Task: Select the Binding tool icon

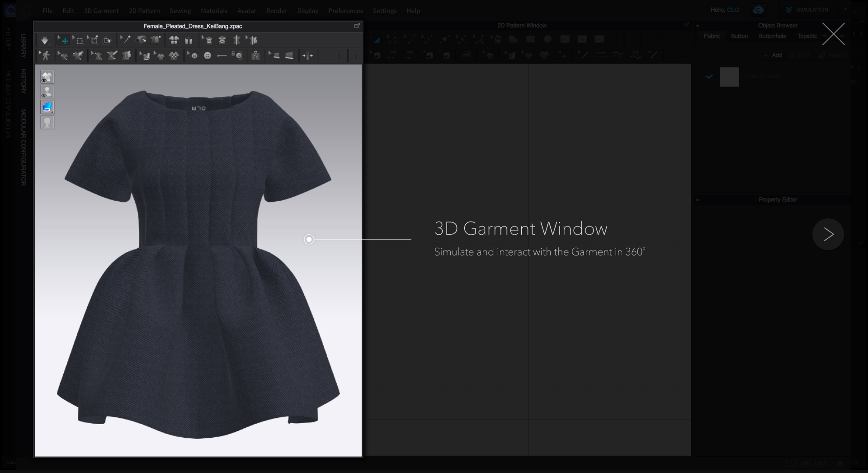Action: pos(289,56)
